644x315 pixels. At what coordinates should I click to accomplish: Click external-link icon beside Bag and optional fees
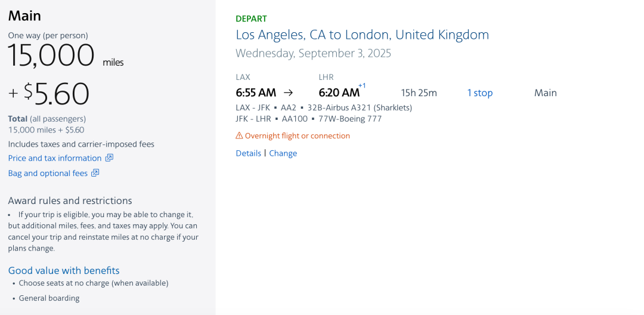click(95, 174)
